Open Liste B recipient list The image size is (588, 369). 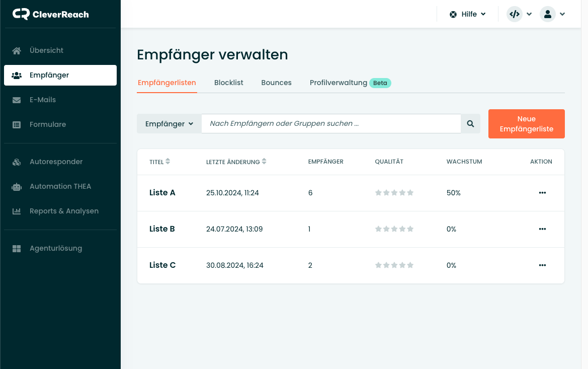tap(162, 229)
